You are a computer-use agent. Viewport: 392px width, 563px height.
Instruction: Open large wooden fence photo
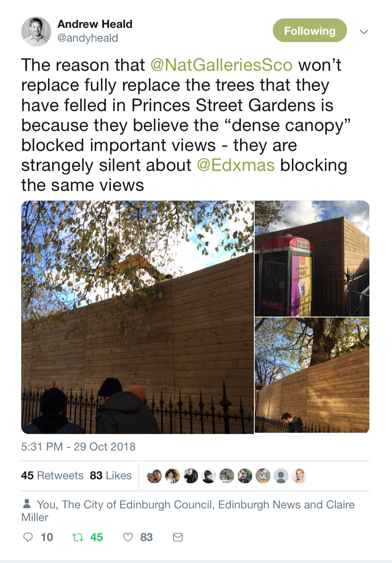[137, 317]
